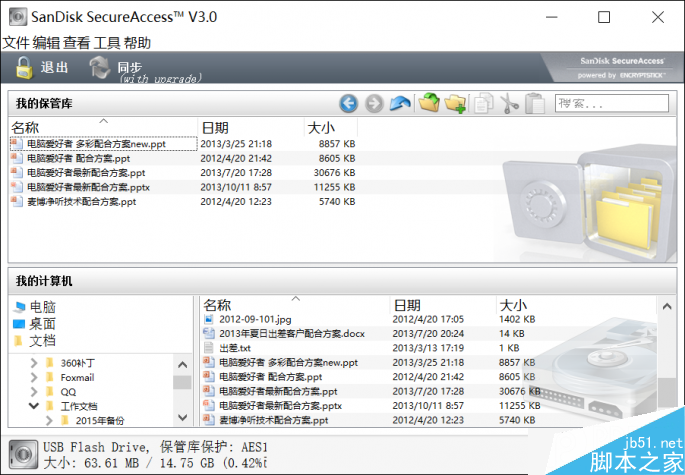
Task: Collapse the 工作文档 tree node
Action: tap(34, 406)
